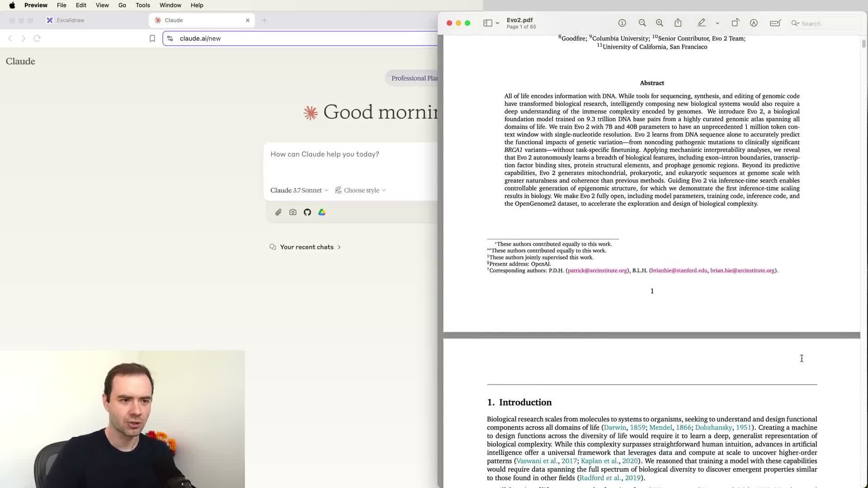Switch to the Excalidraw browser tab
The image size is (868, 488).
[x=70, y=20]
